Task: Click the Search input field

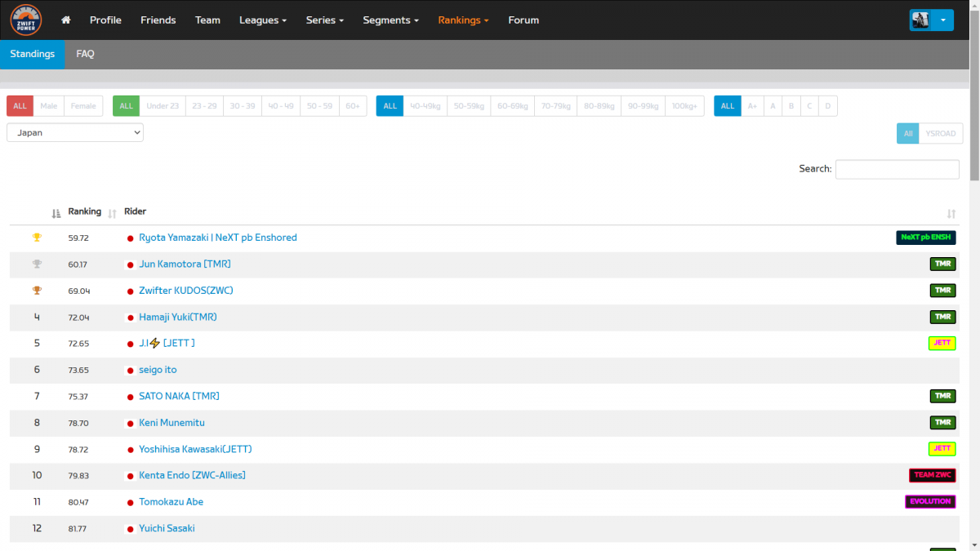Action: click(898, 169)
